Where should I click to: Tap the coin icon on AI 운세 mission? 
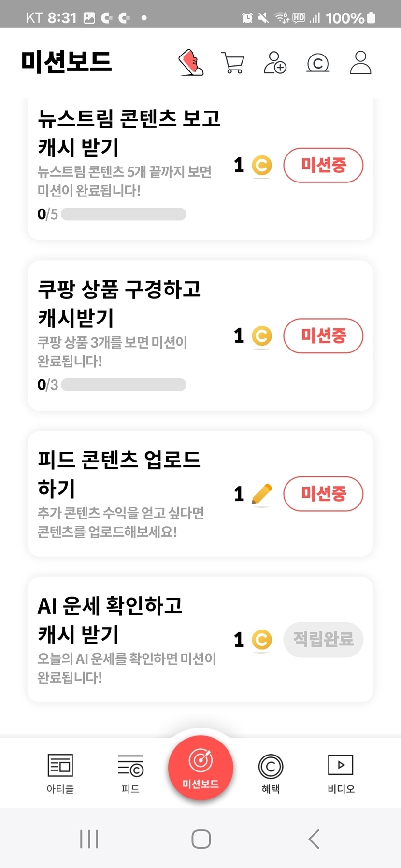click(262, 640)
